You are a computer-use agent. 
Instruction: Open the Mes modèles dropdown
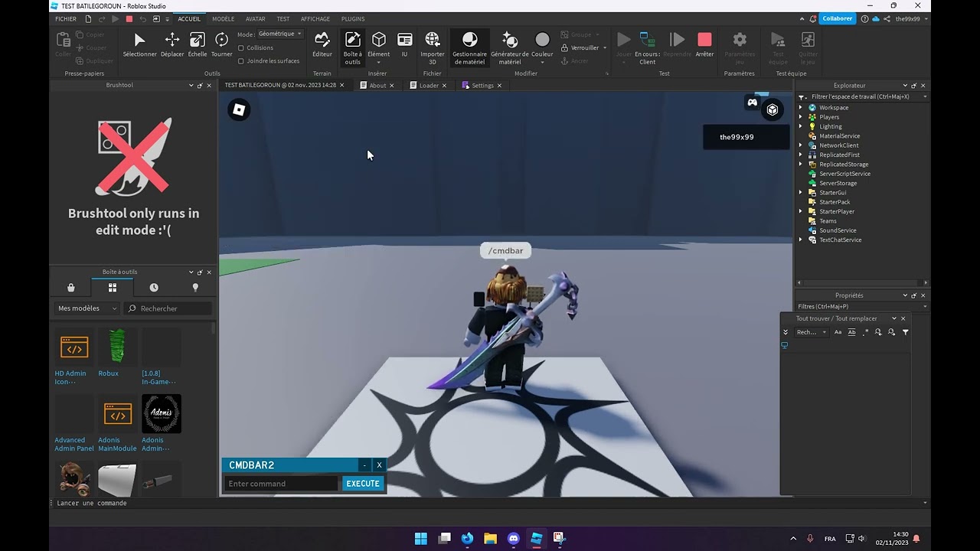[x=87, y=308]
